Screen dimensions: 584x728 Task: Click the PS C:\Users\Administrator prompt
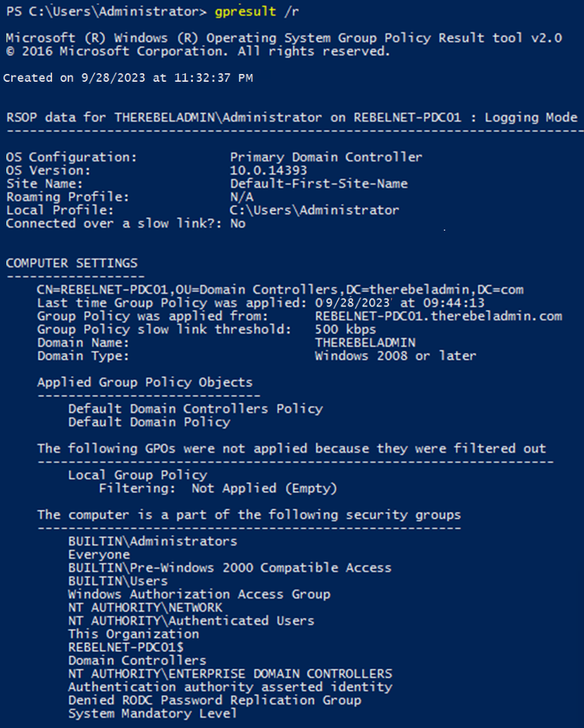click(x=105, y=12)
